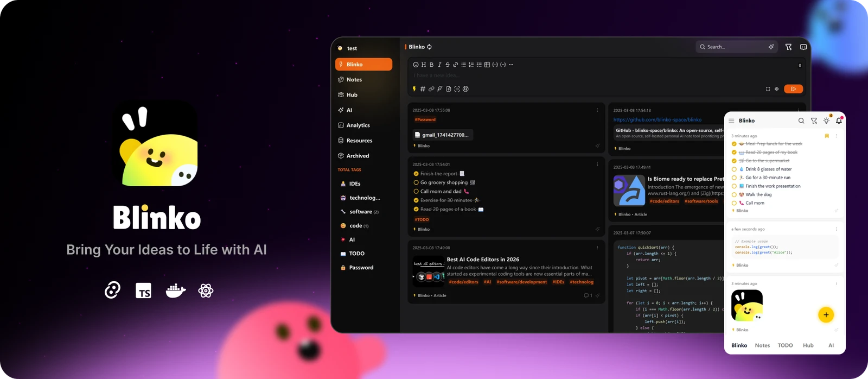Viewport: 868px width, 379px height.
Task: Uncheck 'Read 20 pages of a book' task
Action: click(x=416, y=209)
